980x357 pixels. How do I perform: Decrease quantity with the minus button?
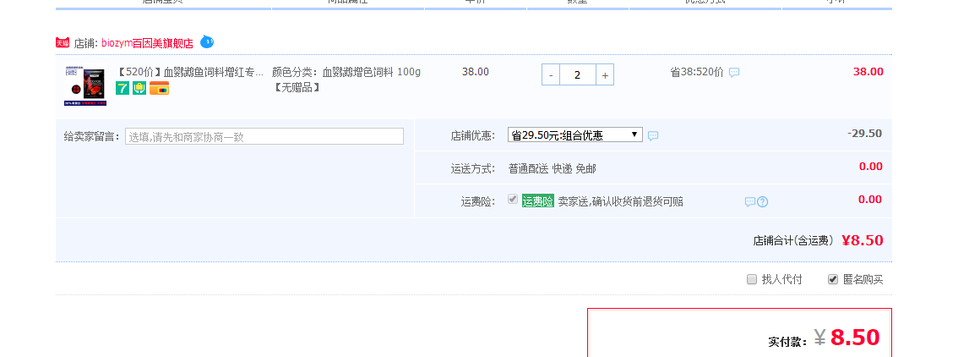[x=551, y=74]
